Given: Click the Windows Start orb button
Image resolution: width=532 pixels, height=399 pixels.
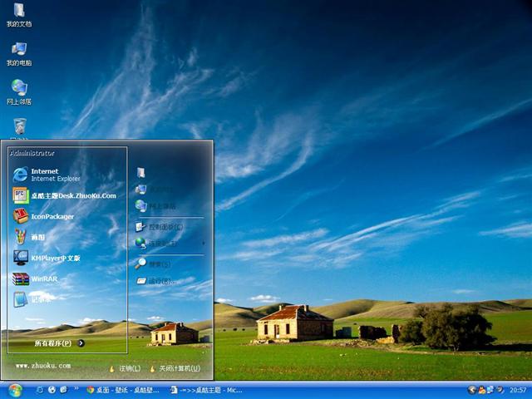Looking at the screenshot, I should pyautogui.click(x=15, y=391).
